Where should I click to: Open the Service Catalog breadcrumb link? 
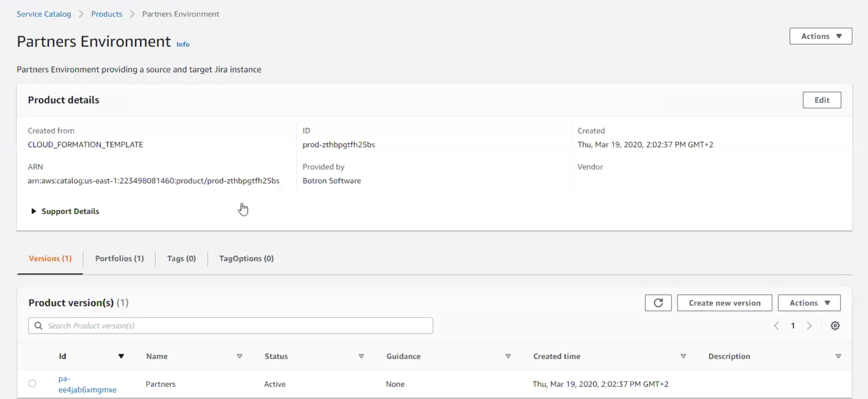click(x=44, y=14)
